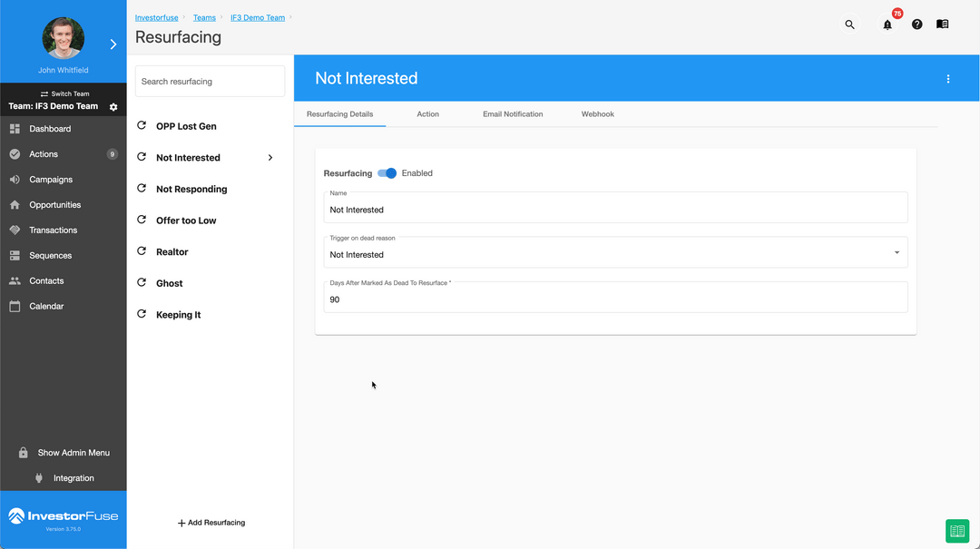
Task: Open the search magnifier icon
Action: pos(849,25)
